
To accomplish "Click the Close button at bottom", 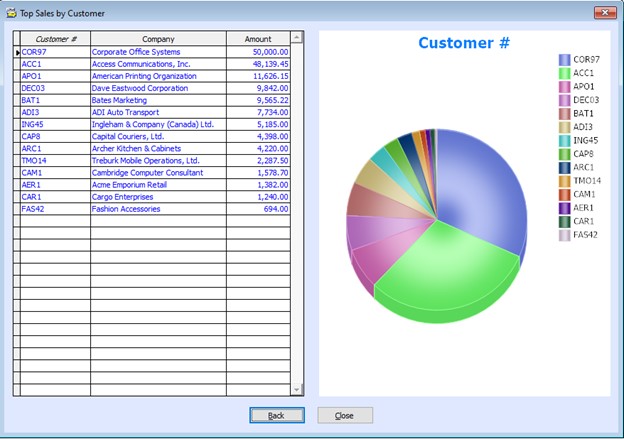I will tap(344, 415).
